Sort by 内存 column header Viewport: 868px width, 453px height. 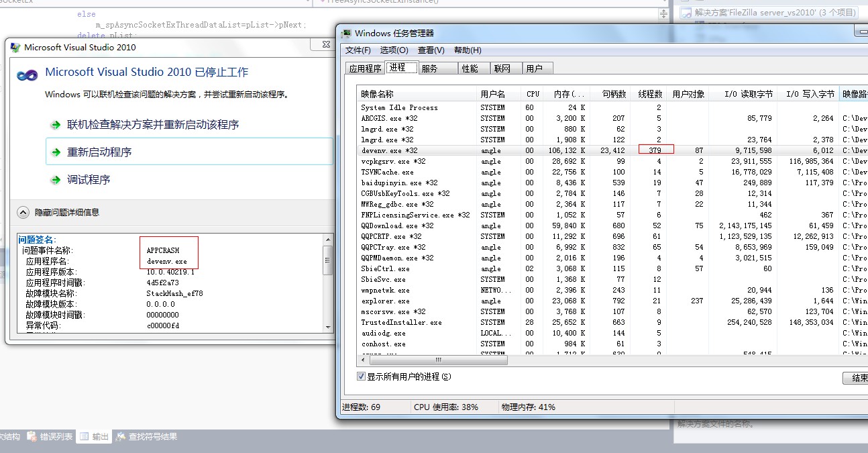[x=567, y=94]
